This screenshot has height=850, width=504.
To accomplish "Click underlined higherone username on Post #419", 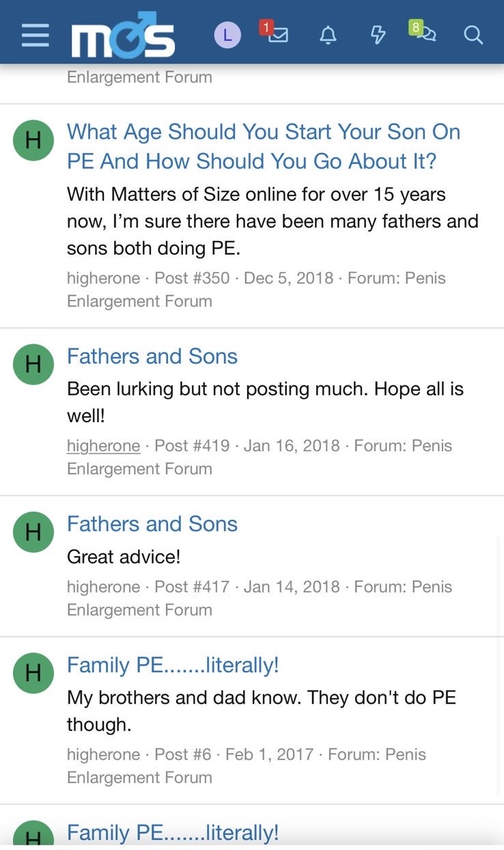I will point(103,445).
